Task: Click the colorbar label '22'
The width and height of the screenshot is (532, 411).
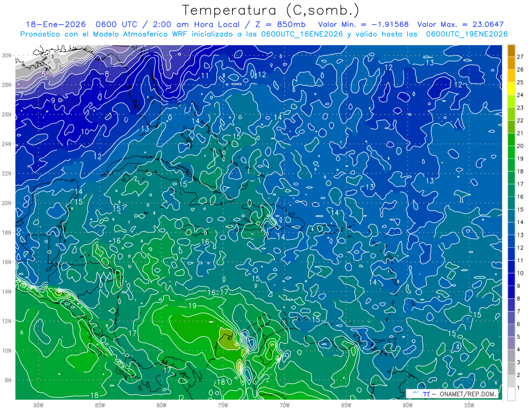Action: tap(520, 121)
